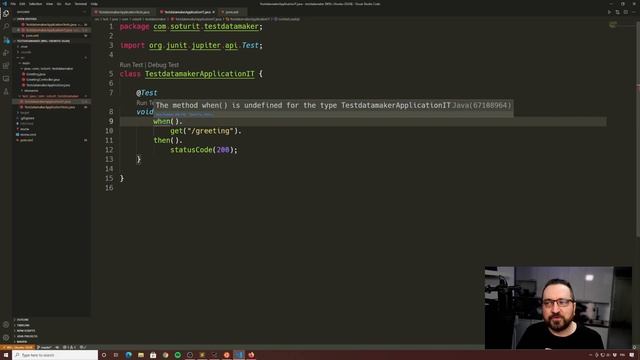Click the Run play icon in editor toolbar
The height and width of the screenshot is (360, 640).
click(x=609, y=12)
